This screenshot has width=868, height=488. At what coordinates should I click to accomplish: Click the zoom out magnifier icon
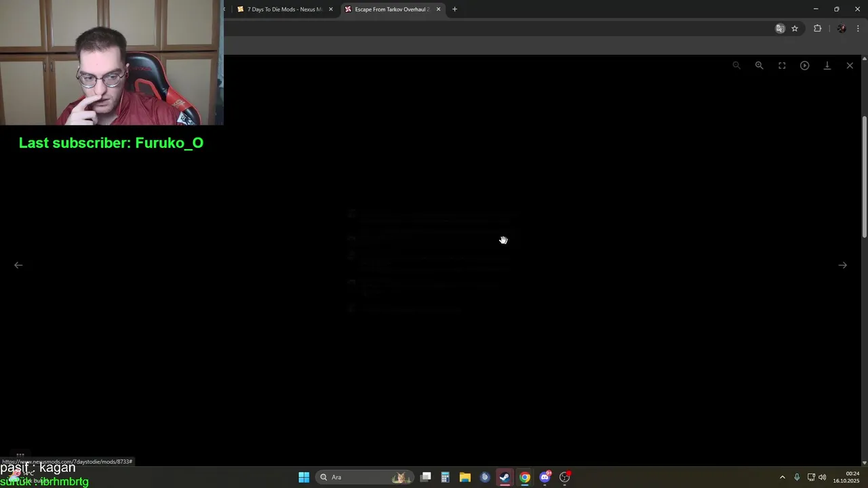(736, 66)
